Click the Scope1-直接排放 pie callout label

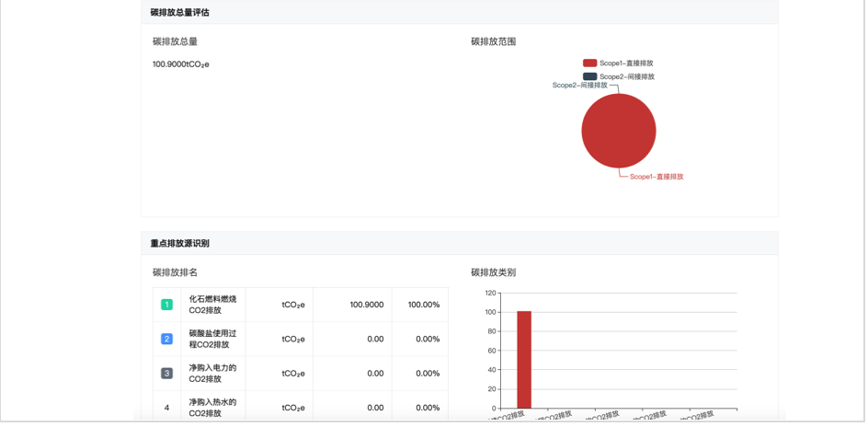[x=657, y=177]
